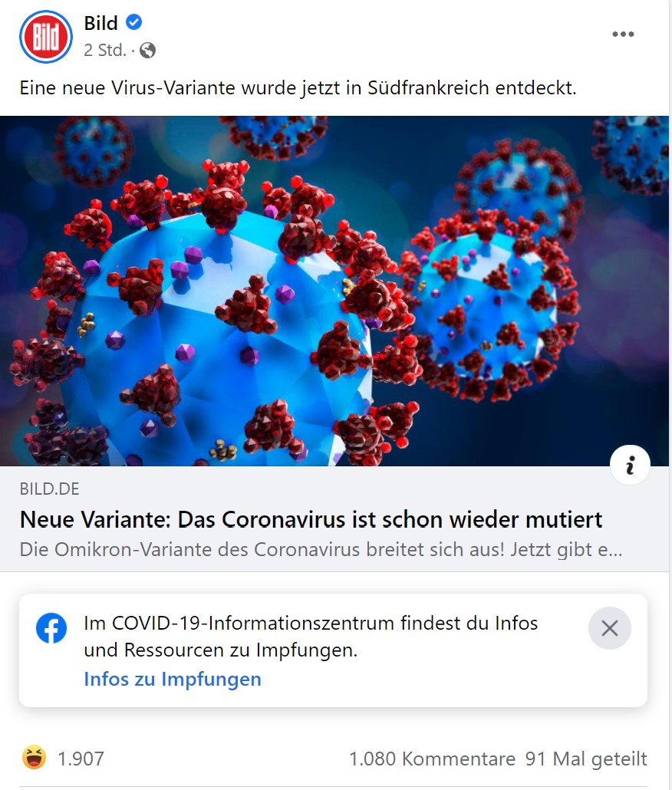Click post text about Südfrankreich variant

[x=298, y=88]
